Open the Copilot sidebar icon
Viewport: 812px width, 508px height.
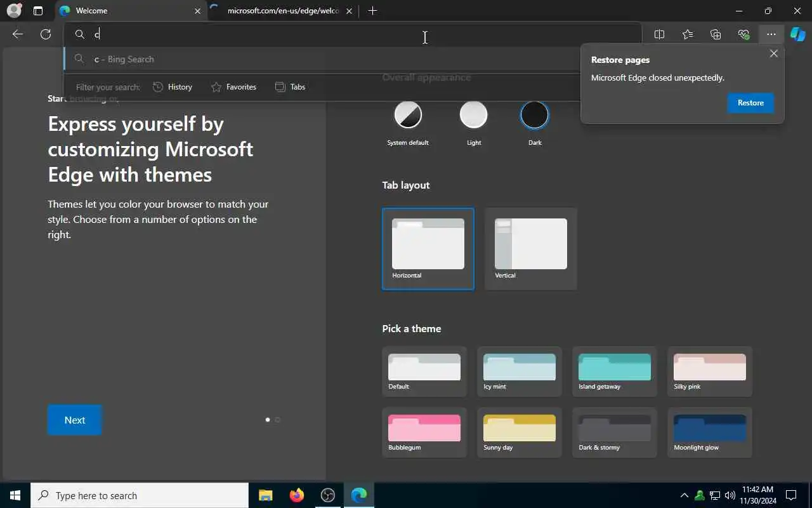coord(798,34)
